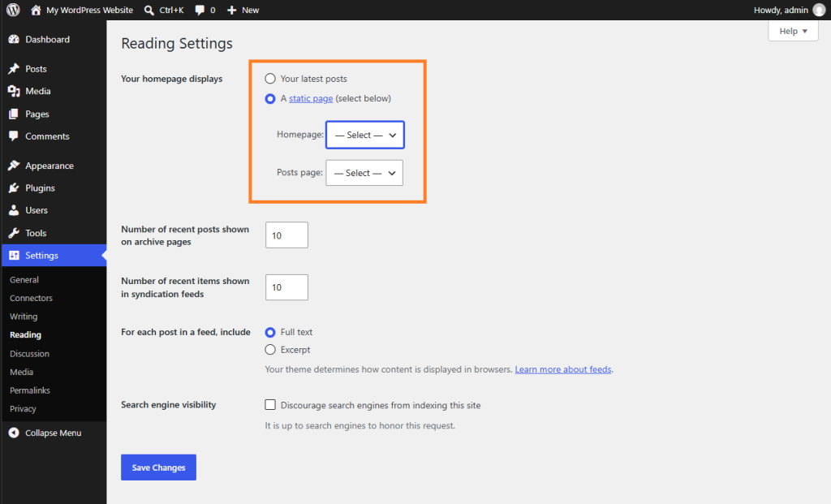
Task: Open the Homepage select dropdown
Action: point(365,135)
